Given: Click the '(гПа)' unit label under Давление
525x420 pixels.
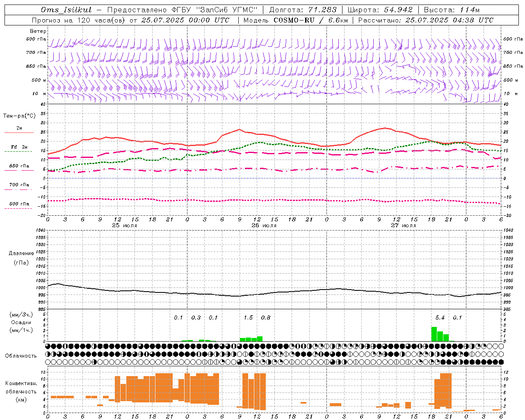Looking at the screenshot, I should click(21, 262).
